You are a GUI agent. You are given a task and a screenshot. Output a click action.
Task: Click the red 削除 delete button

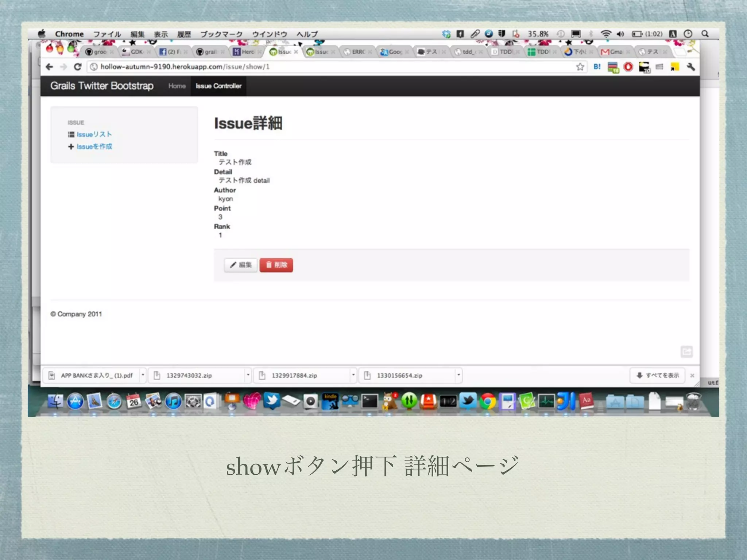point(276,265)
